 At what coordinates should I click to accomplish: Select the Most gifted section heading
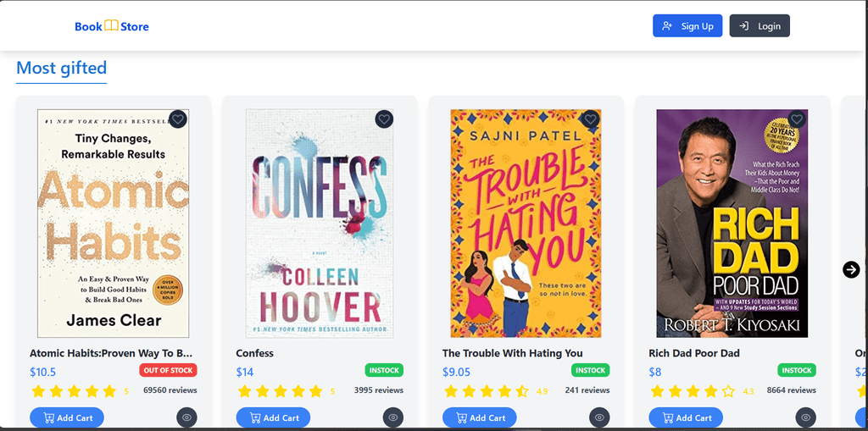[x=62, y=68]
